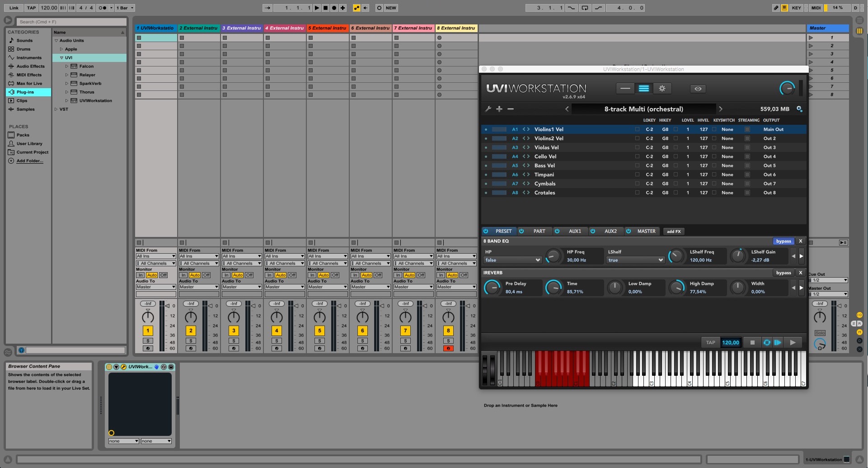The height and width of the screenshot is (468, 868).
Task: Click the UVI wrench tool icon
Action: [x=488, y=109]
